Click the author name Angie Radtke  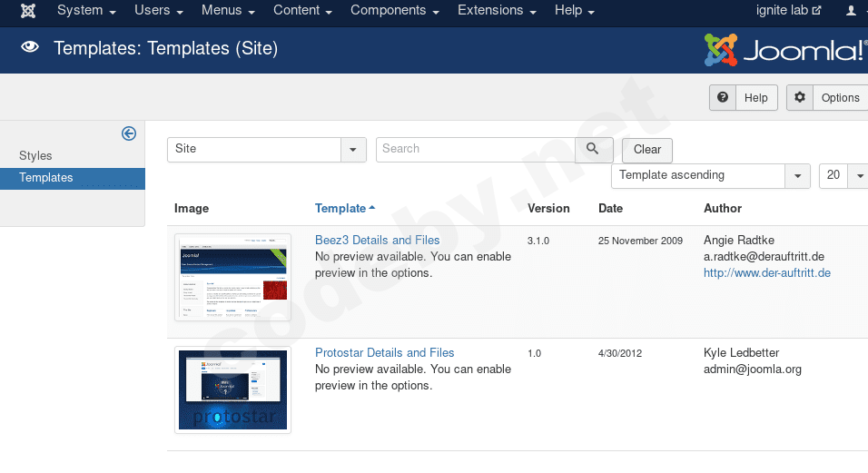click(x=738, y=240)
